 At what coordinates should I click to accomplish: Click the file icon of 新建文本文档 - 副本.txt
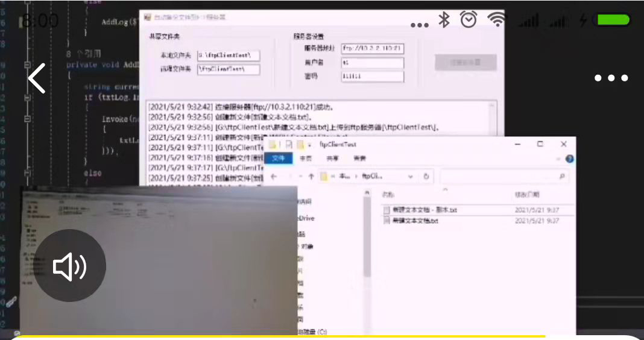pyautogui.click(x=386, y=210)
